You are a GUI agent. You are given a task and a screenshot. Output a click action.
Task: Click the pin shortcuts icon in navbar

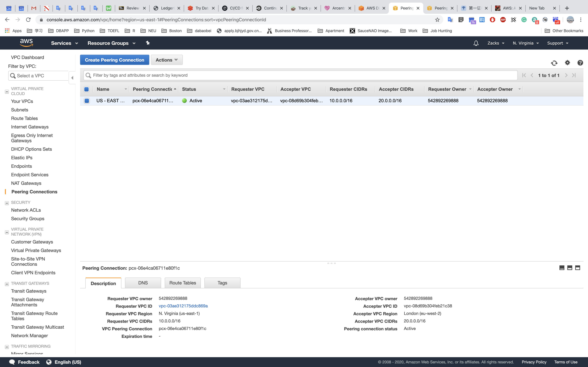[x=148, y=43]
